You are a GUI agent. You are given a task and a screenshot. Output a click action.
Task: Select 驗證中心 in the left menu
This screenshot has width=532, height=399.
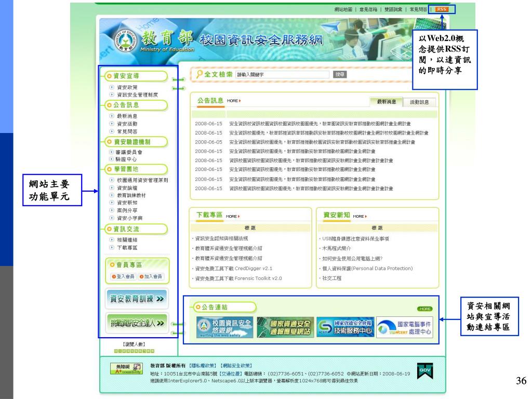(x=126, y=159)
